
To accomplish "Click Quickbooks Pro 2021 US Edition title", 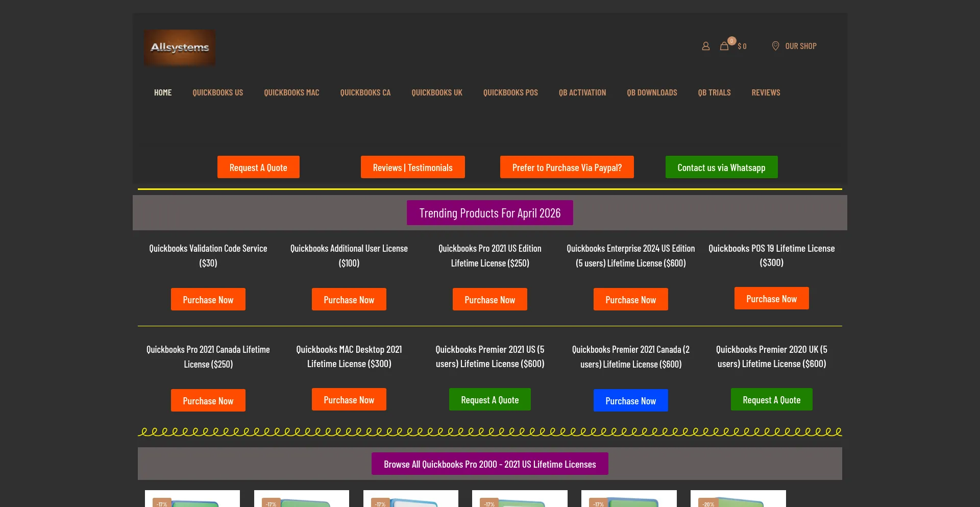I will tap(490, 255).
